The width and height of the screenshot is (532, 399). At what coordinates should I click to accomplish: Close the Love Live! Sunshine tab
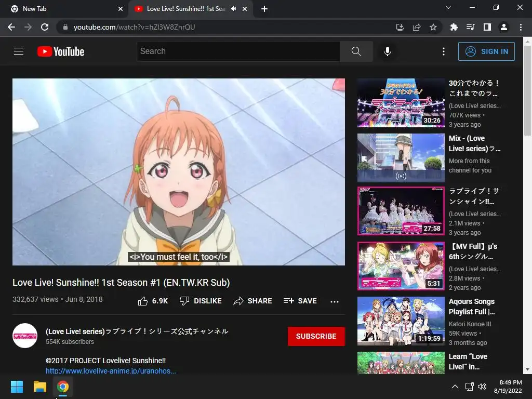tap(245, 9)
